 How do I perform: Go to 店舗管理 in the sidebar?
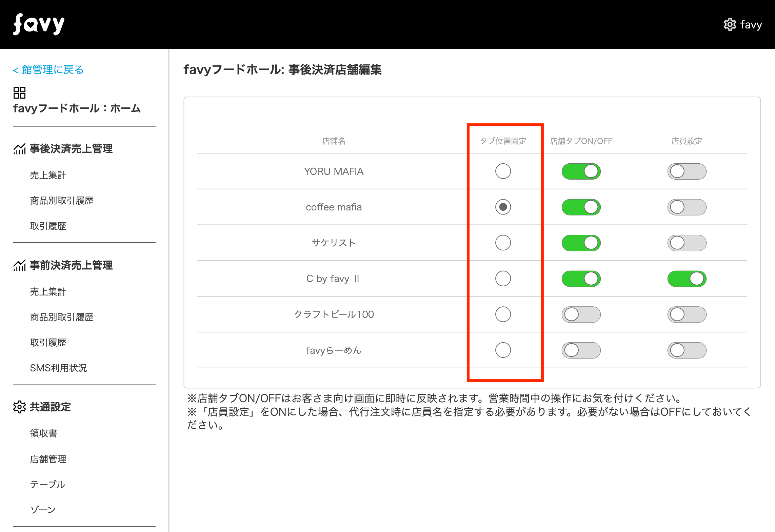point(48,459)
